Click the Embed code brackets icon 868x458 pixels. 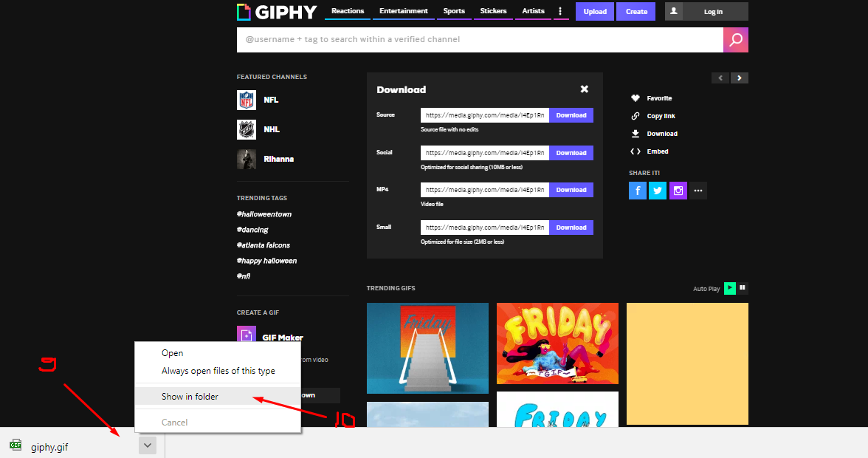[635, 151]
